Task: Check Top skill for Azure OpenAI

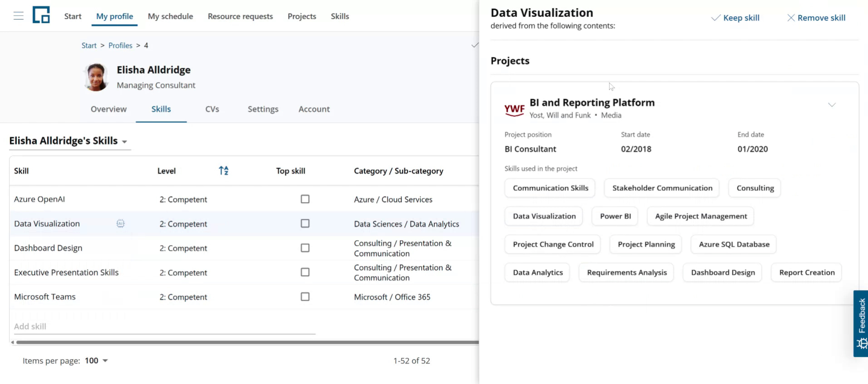Action: (x=305, y=199)
